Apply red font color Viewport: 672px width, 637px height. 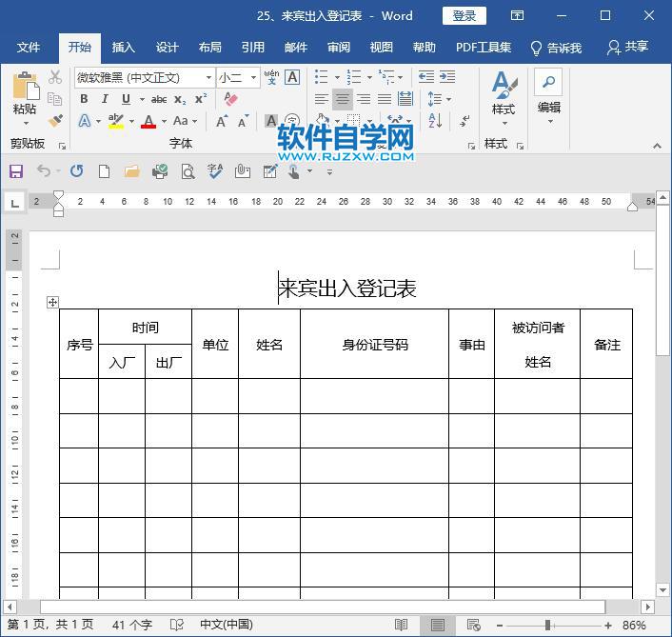[x=148, y=121]
